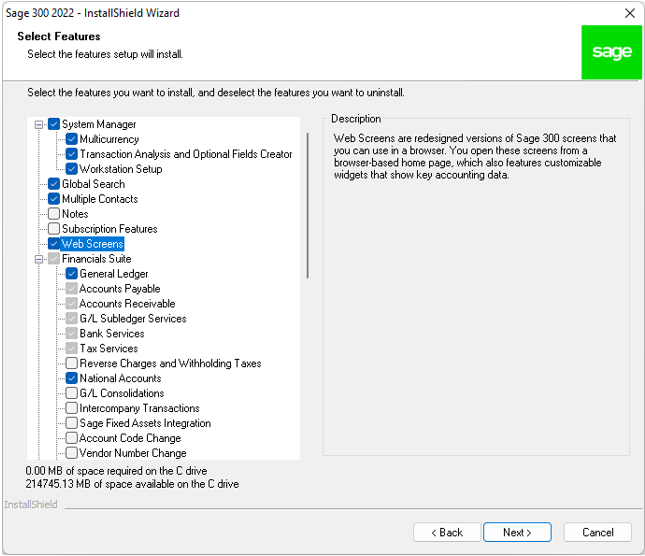The height and width of the screenshot is (556, 645).
Task: Check the G/L Consolidations checkbox
Action: pyautogui.click(x=72, y=394)
